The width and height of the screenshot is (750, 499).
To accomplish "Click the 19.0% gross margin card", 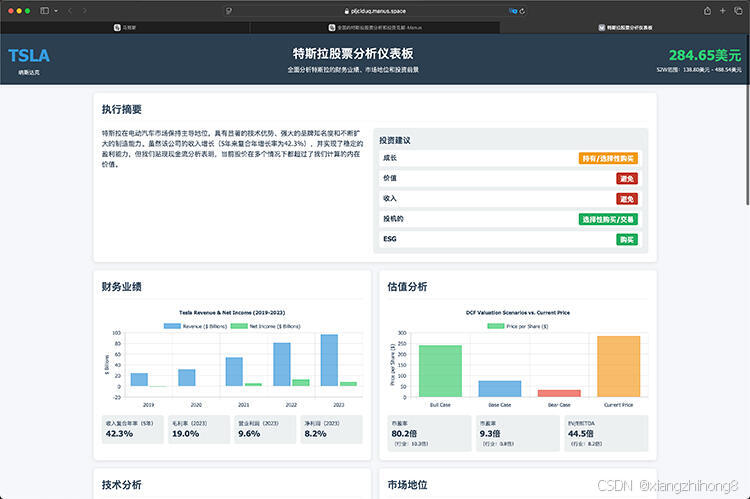I will [199, 429].
